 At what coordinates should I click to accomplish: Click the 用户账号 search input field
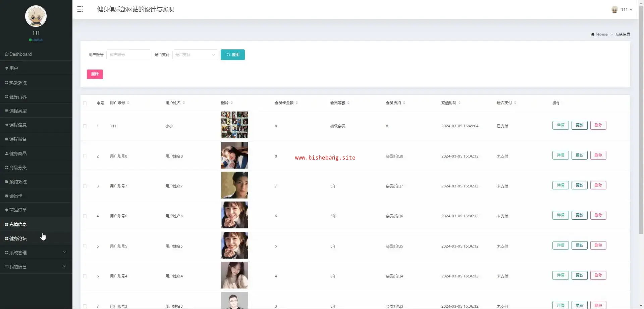(129, 55)
